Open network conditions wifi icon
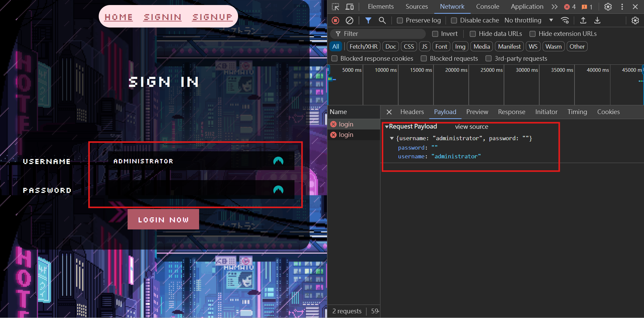644x318 pixels. [565, 20]
